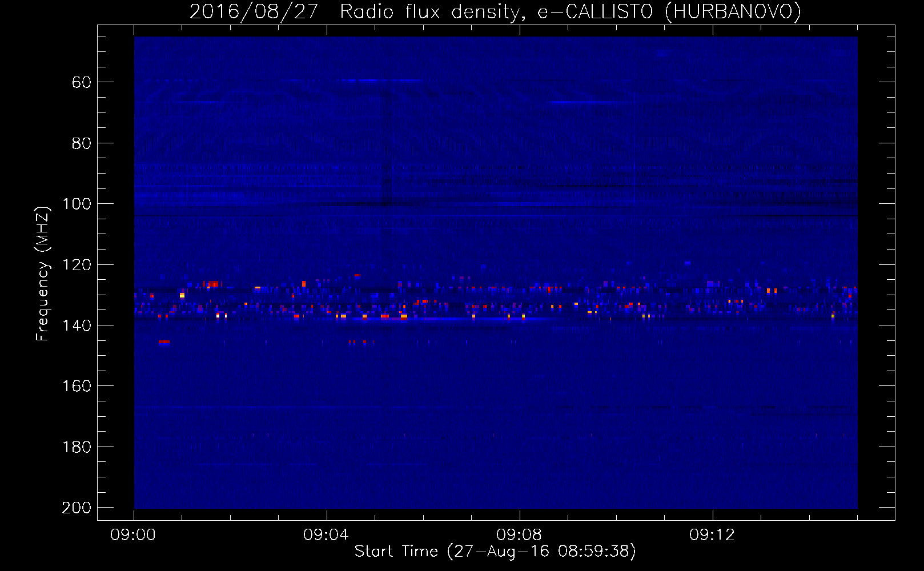
Task: Select the 60 frequency tick label
Action: 82,82
